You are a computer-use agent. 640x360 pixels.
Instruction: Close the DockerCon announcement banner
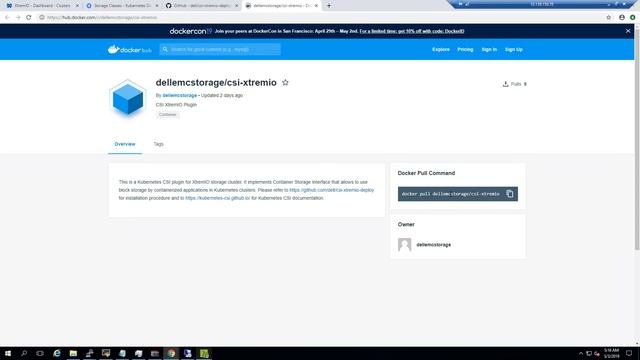(x=628, y=31)
